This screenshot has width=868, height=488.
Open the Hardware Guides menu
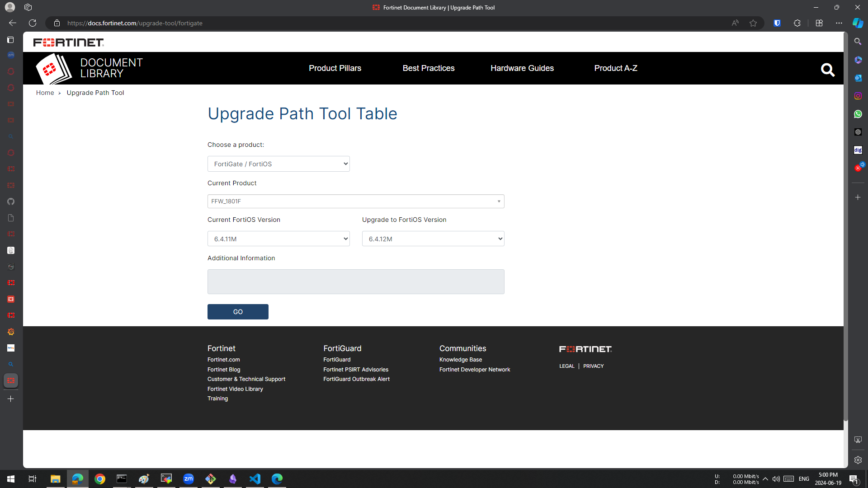coord(522,68)
